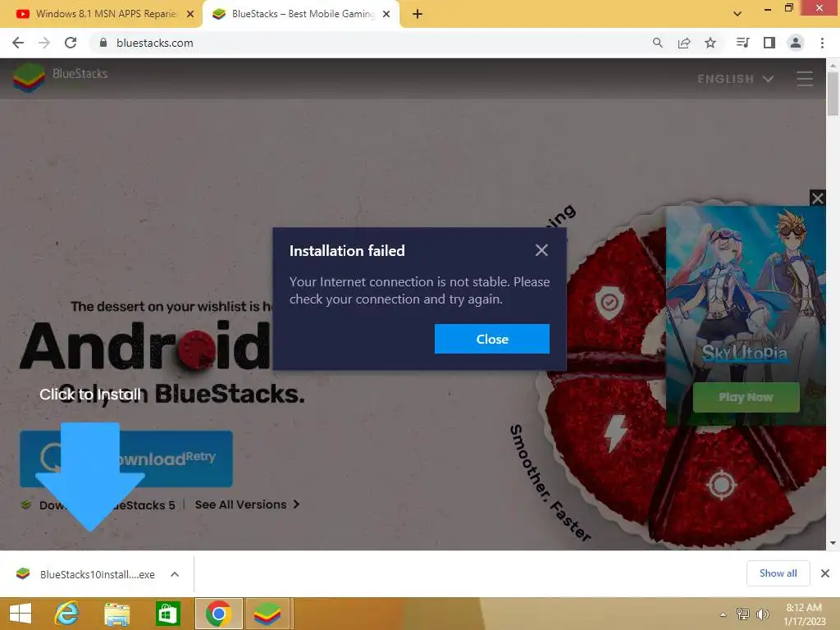Viewport: 840px width, 630px height.
Task: Open the downloaded BlueStacks10Install exe file
Action: coord(85,574)
